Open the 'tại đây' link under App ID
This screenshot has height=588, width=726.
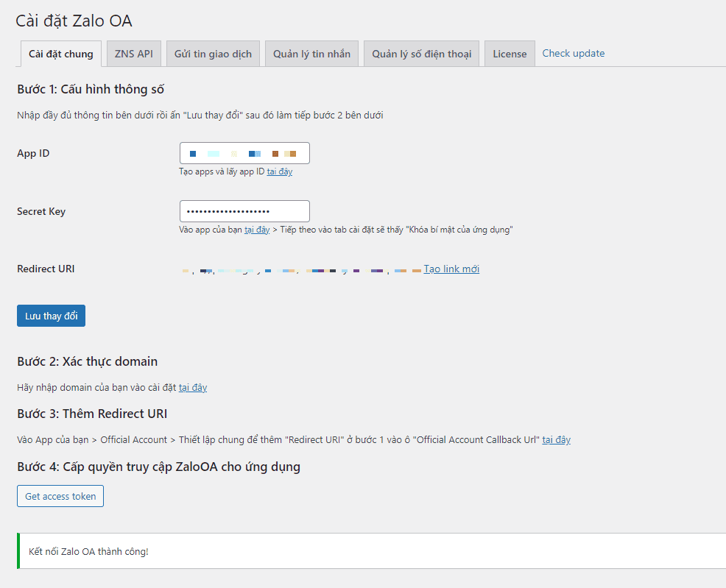(279, 171)
